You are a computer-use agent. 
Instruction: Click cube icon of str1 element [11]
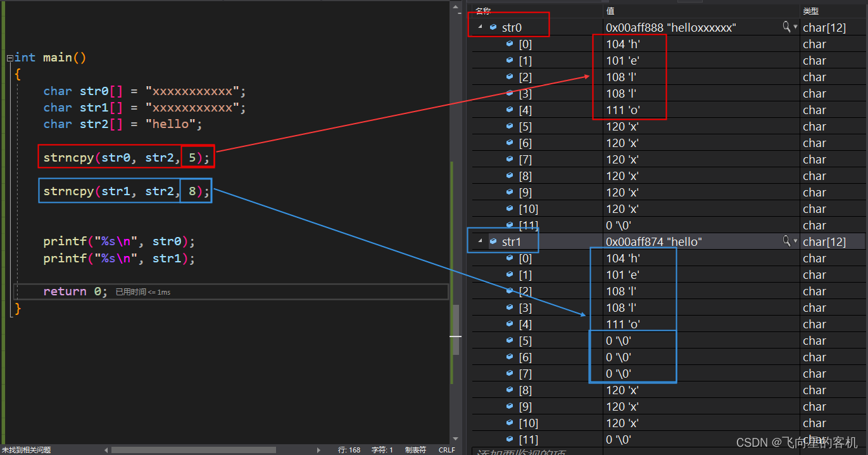[510, 439]
